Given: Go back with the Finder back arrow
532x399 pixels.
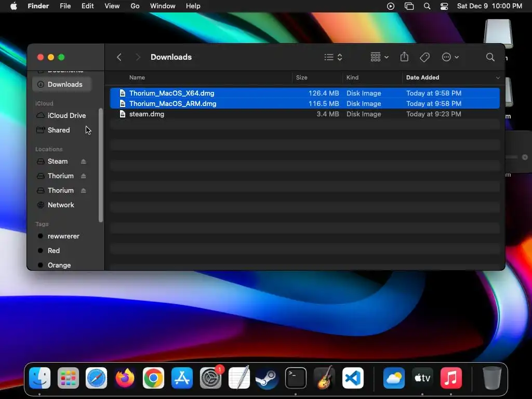Looking at the screenshot, I should click(x=119, y=57).
